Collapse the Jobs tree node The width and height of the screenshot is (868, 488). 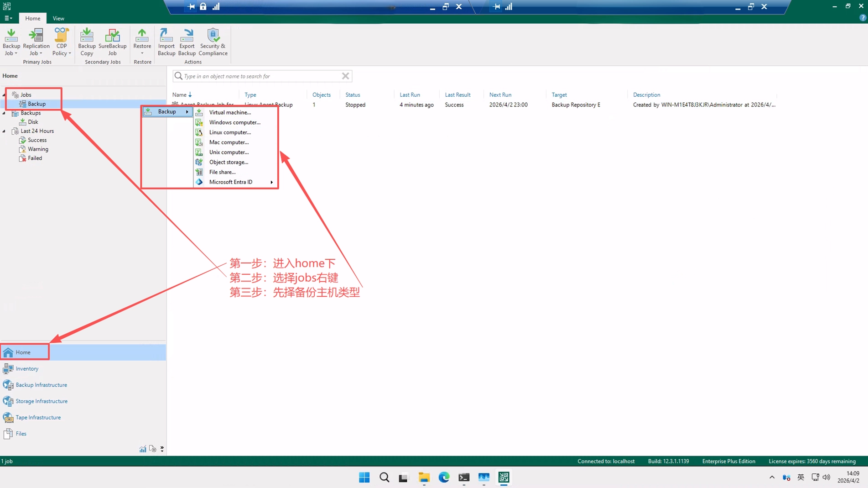(x=5, y=95)
